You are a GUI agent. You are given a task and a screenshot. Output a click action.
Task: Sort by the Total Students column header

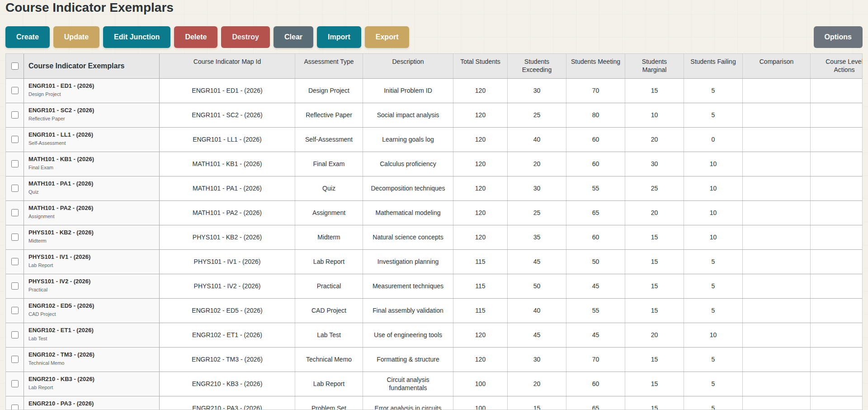pyautogui.click(x=480, y=62)
